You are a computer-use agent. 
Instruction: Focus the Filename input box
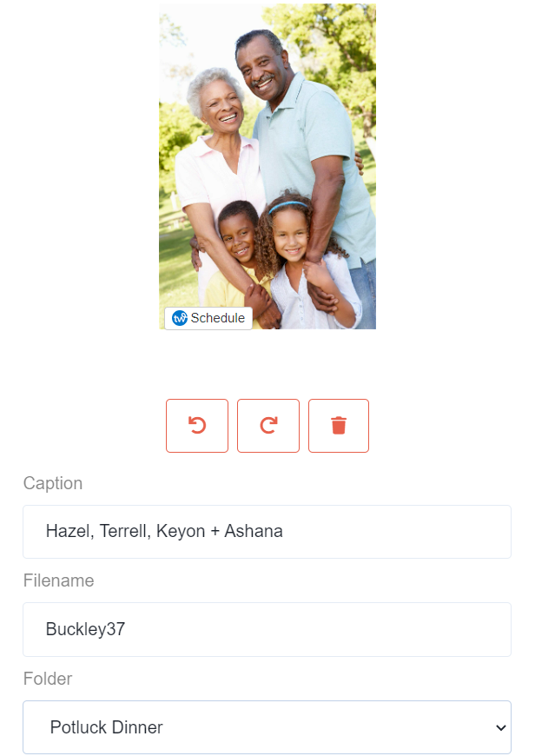[267, 629]
